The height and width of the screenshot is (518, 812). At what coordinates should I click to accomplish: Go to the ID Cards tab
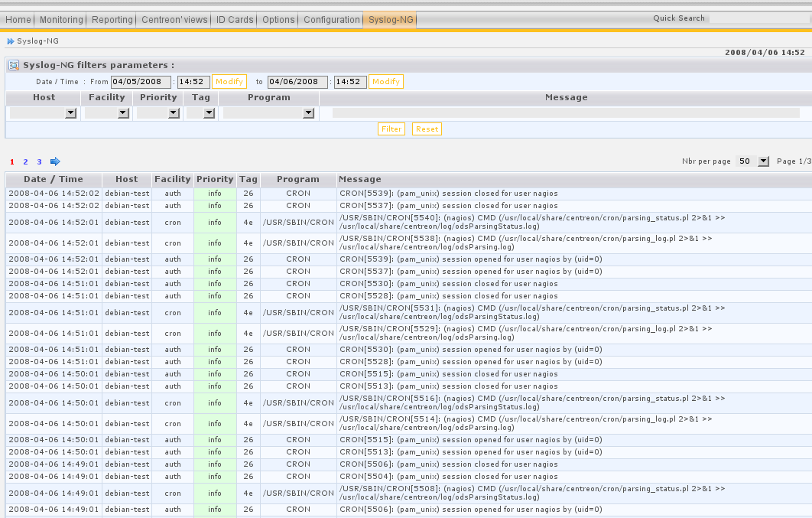[x=235, y=20]
